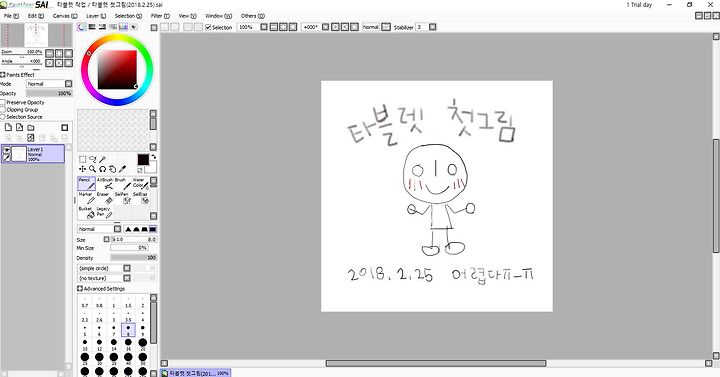Open the rotation angle +000° dropdown
Image resolution: width=720 pixels, height=377 pixels.
pyautogui.click(x=325, y=27)
